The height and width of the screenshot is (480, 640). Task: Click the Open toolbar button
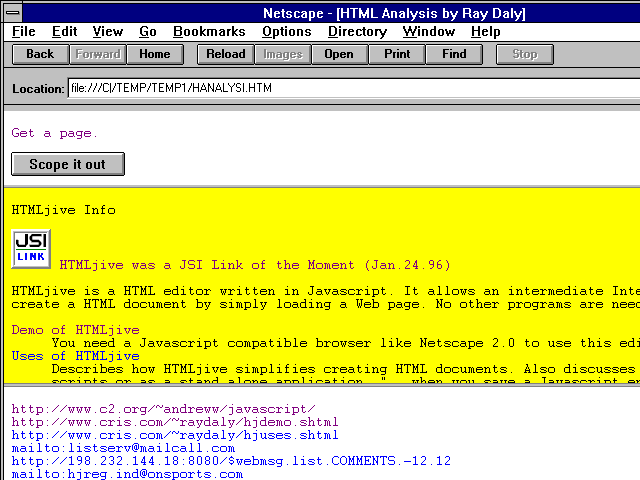(x=340, y=54)
